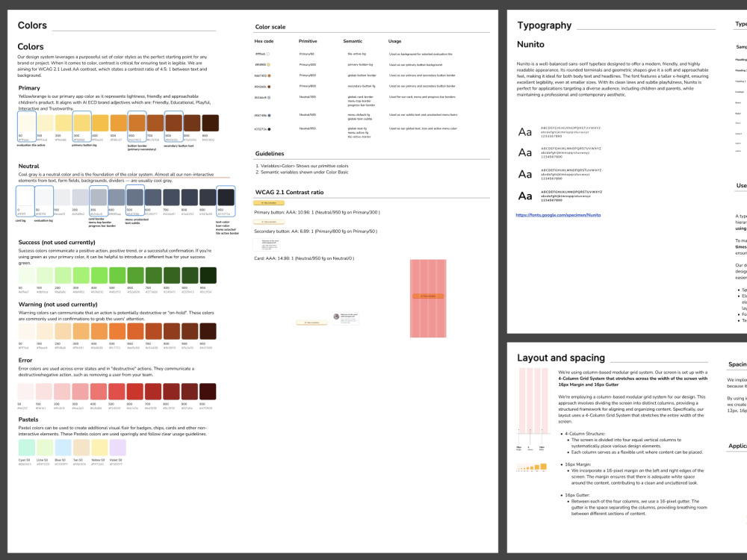Select the Warning 950 darkest swatch
The width and height of the screenshot is (747, 560).
pyautogui.click(x=208, y=332)
